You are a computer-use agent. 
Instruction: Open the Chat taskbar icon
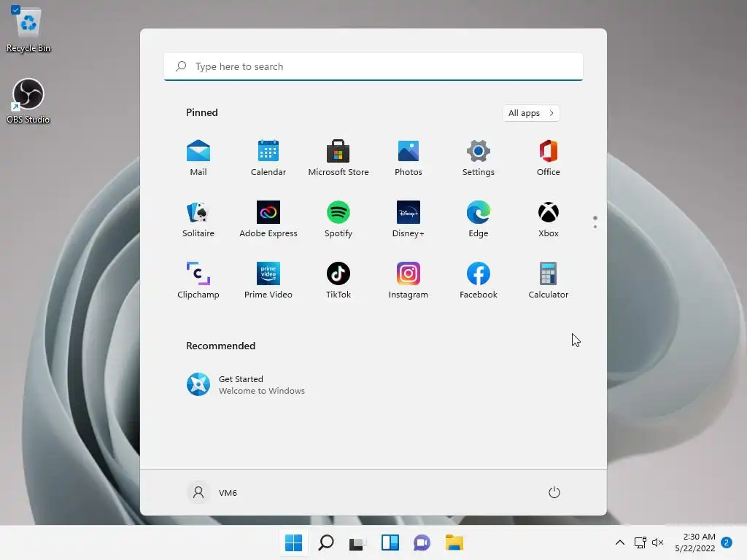(422, 542)
